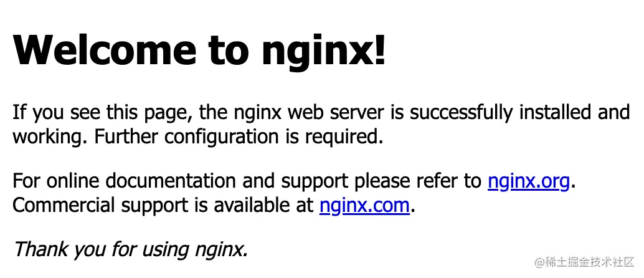Click the '@稀土掘金技术社区' watermark

tap(584, 262)
